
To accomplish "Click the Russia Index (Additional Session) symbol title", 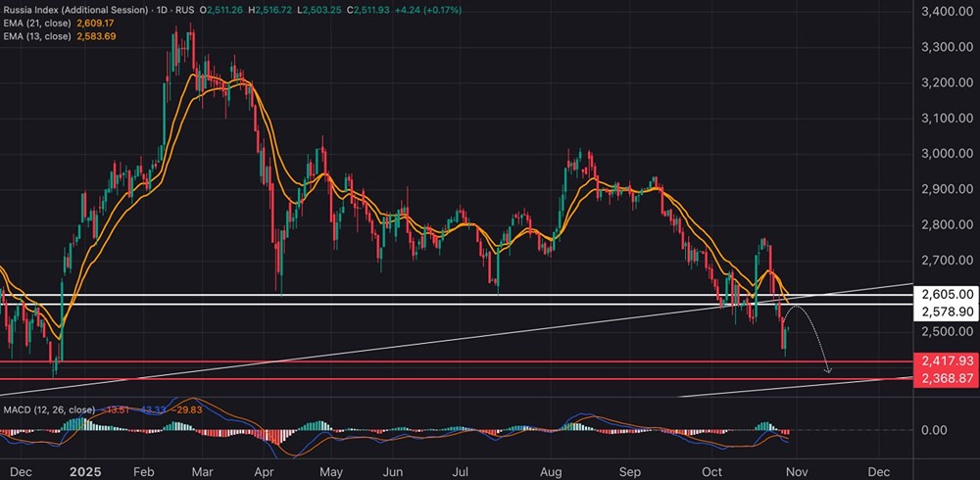I will [x=75, y=10].
